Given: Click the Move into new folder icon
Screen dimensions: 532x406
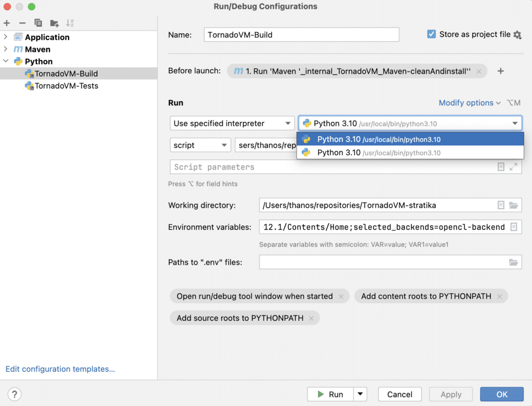Looking at the screenshot, I should pyautogui.click(x=54, y=23).
